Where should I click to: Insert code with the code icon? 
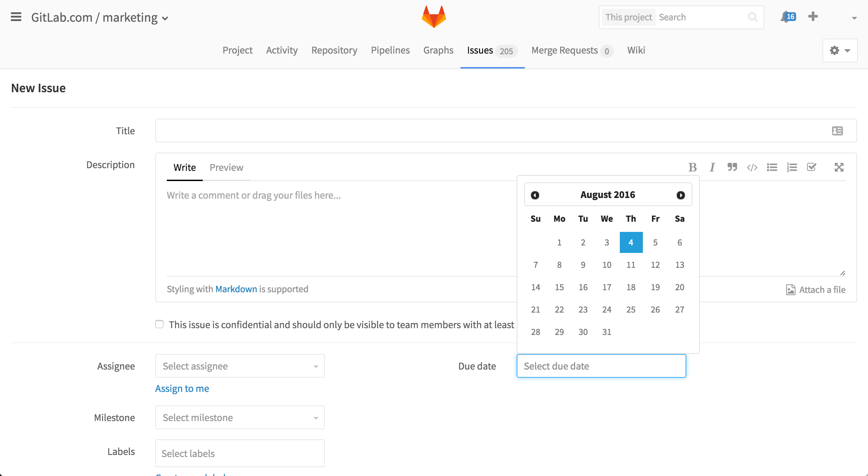click(752, 167)
